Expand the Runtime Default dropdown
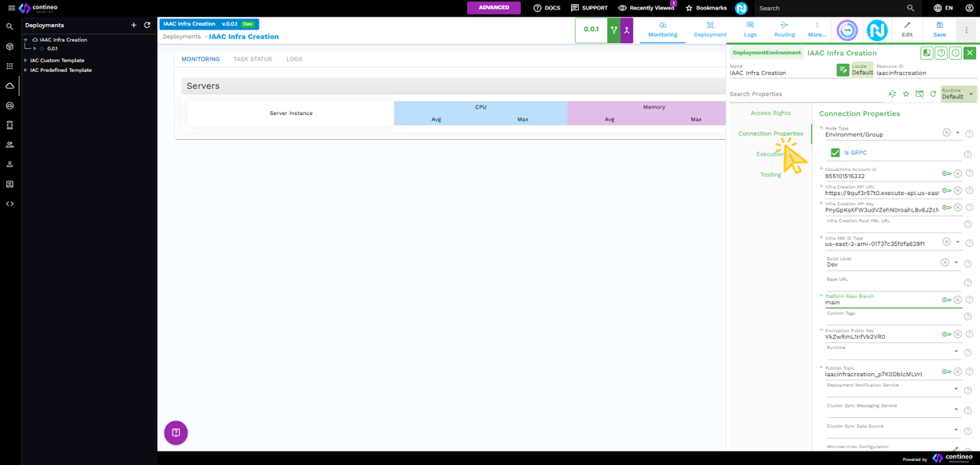980x465 pixels. point(971,94)
